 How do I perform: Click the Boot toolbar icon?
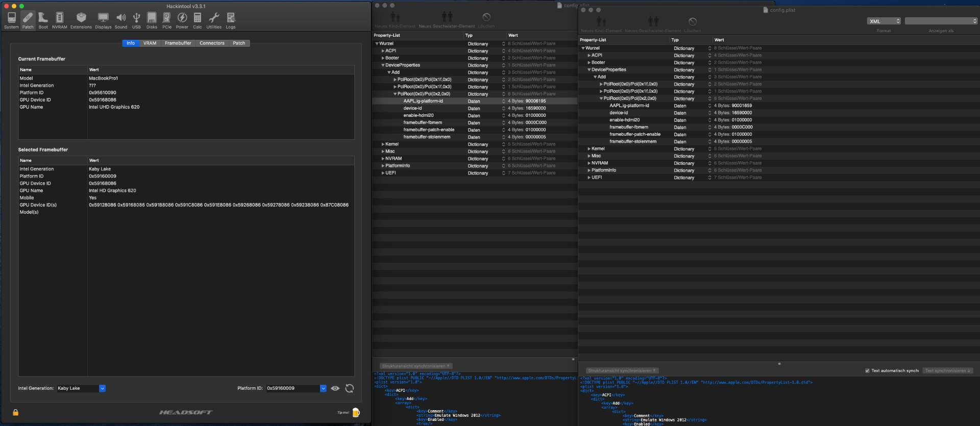43,20
